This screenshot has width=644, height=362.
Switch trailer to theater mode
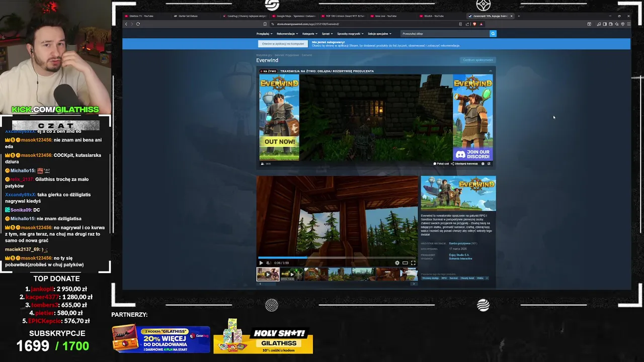tap(405, 263)
